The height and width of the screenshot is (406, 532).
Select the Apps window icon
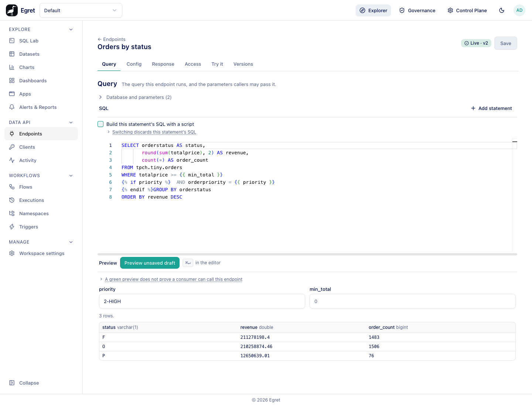click(x=12, y=94)
